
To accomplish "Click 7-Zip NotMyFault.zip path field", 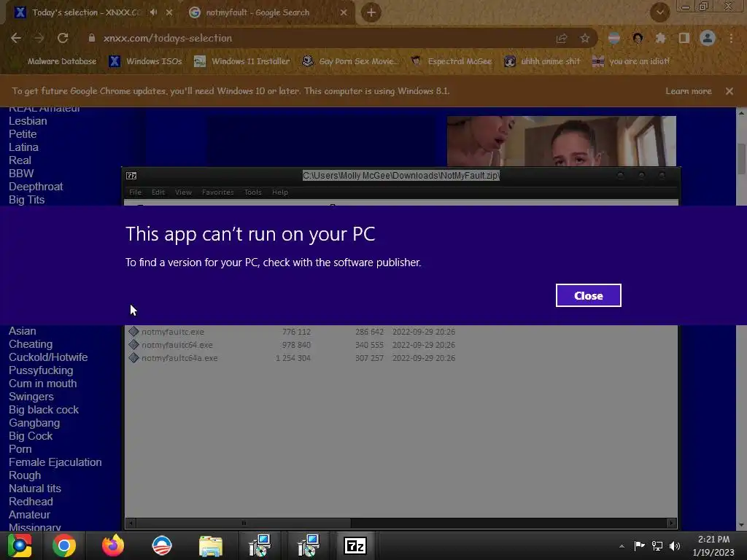I will (x=401, y=175).
